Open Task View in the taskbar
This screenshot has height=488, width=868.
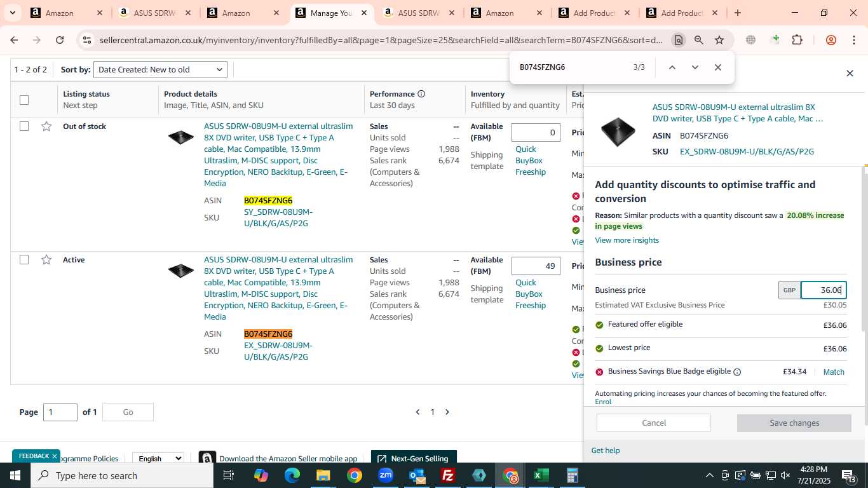(229, 475)
